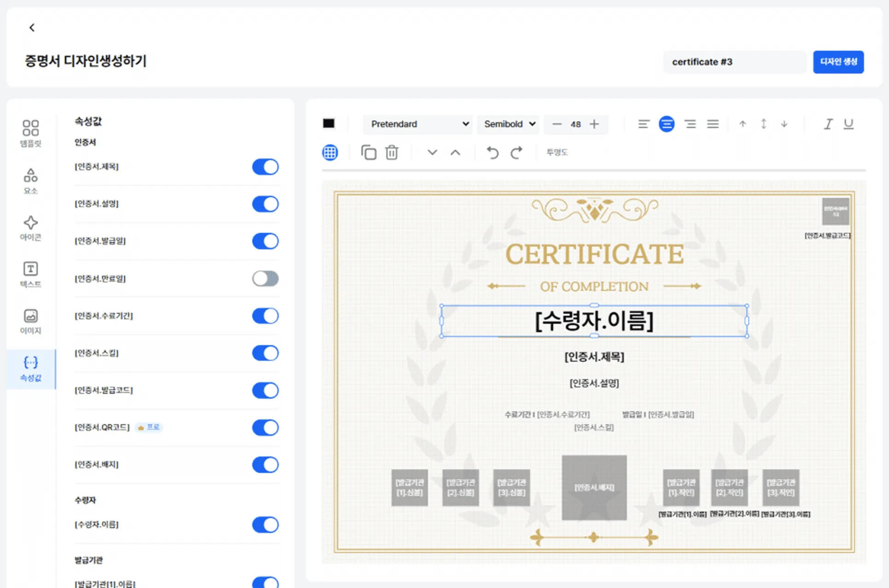The width and height of the screenshot is (889, 588).
Task: Toggle [인증서.배지] attribute switch
Action: [x=266, y=465]
